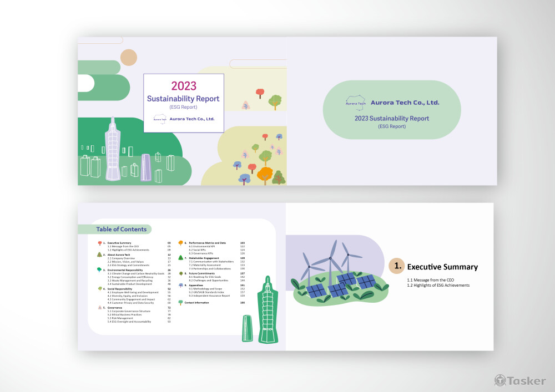Click '4. Social Responsibility' contents entry

tap(118, 289)
